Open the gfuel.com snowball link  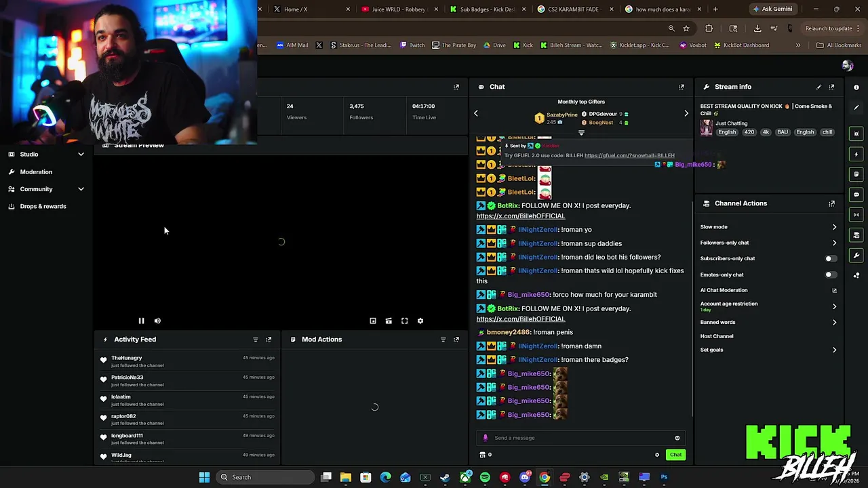[x=629, y=156]
